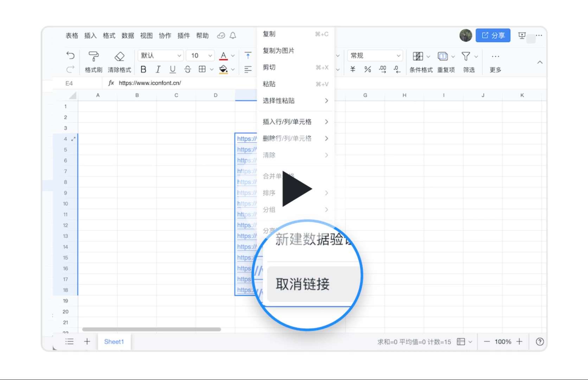Screen dimensions: 588x380
Task: Click the duplicates 重复项 icon
Action: 446,62
